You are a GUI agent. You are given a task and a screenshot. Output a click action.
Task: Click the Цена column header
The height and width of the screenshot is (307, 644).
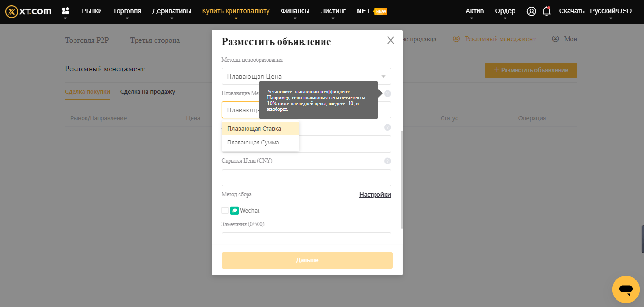193,118
